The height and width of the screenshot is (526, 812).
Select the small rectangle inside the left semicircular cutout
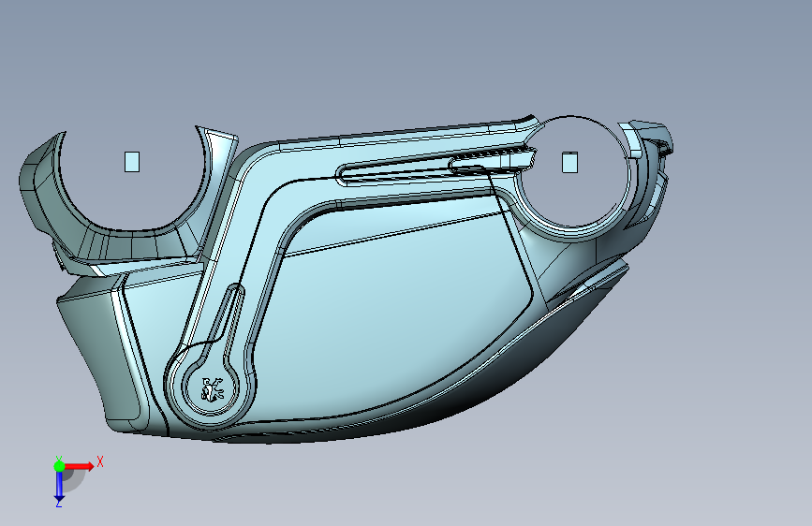click(132, 162)
